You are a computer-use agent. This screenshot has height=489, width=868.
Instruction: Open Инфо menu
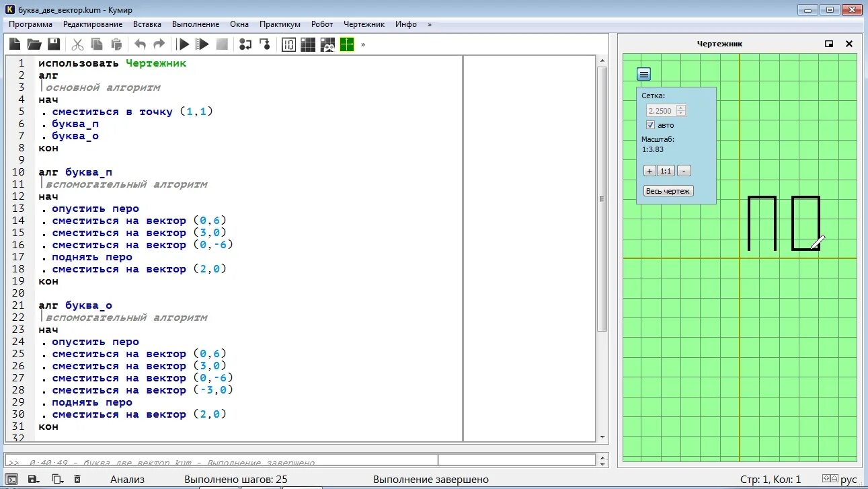point(406,24)
